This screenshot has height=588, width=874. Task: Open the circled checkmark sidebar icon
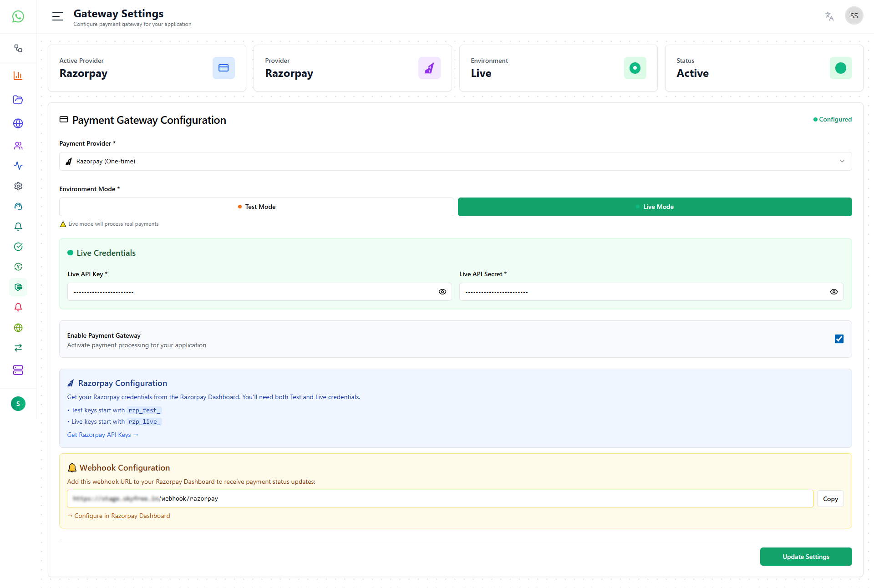[18, 247]
